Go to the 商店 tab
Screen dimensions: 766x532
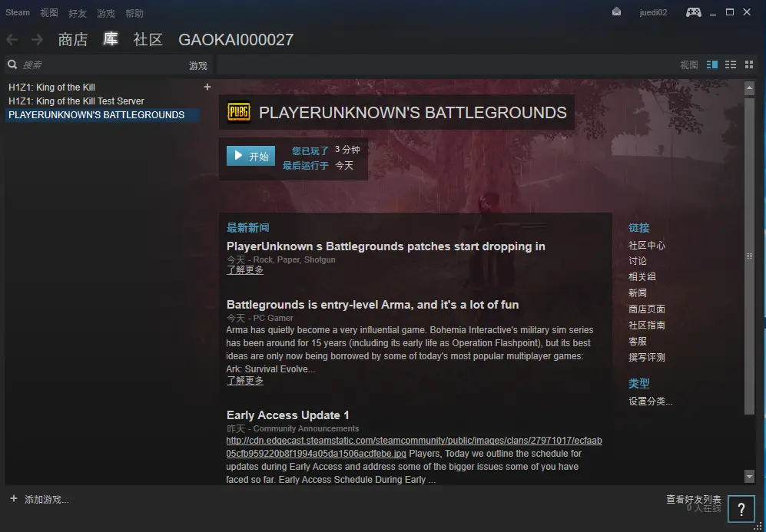(x=73, y=39)
